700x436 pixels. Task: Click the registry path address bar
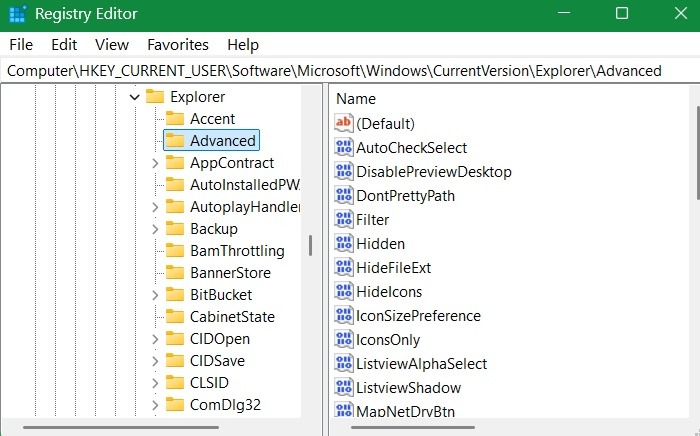[350, 71]
